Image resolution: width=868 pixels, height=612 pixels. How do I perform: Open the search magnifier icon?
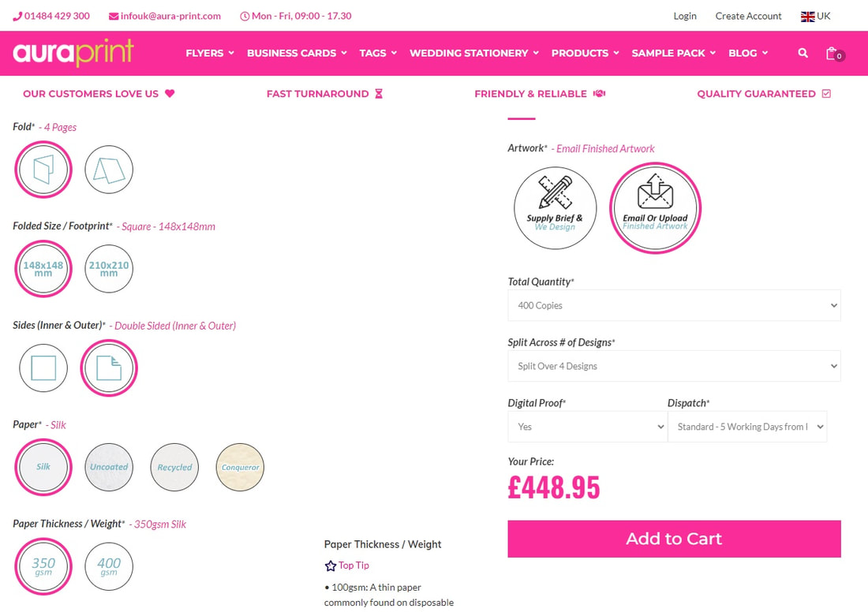[x=803, y=53]
